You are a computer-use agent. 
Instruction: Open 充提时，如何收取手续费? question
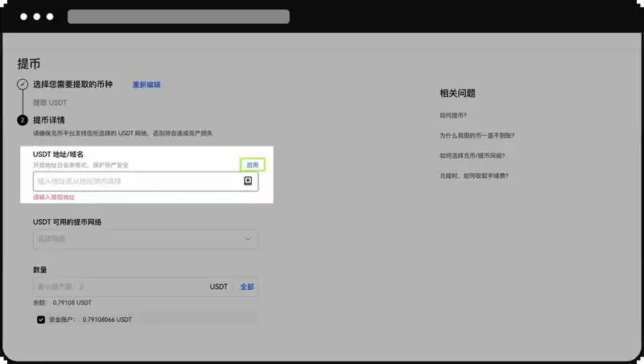click(x=474, y=176)
